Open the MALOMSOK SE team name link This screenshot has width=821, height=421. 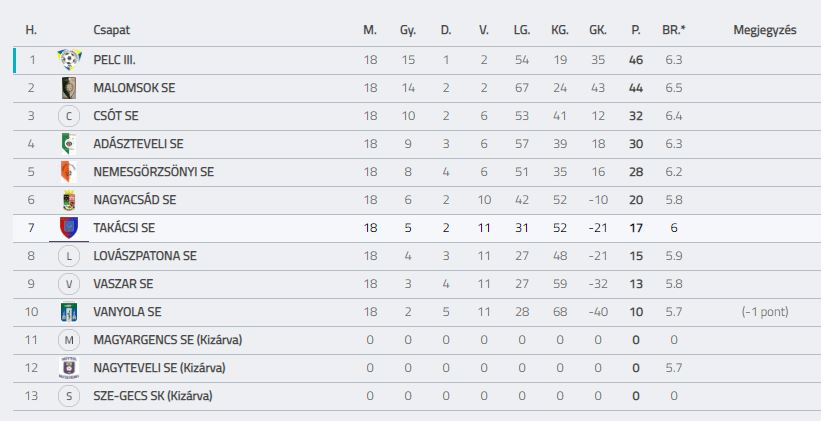134,88
